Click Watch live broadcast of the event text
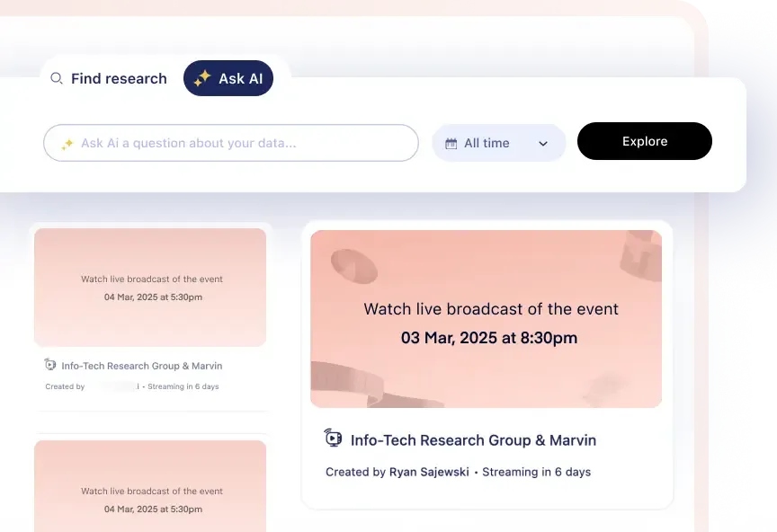The height and width of the screenshot is (532, 777). (x=490, y=308)
